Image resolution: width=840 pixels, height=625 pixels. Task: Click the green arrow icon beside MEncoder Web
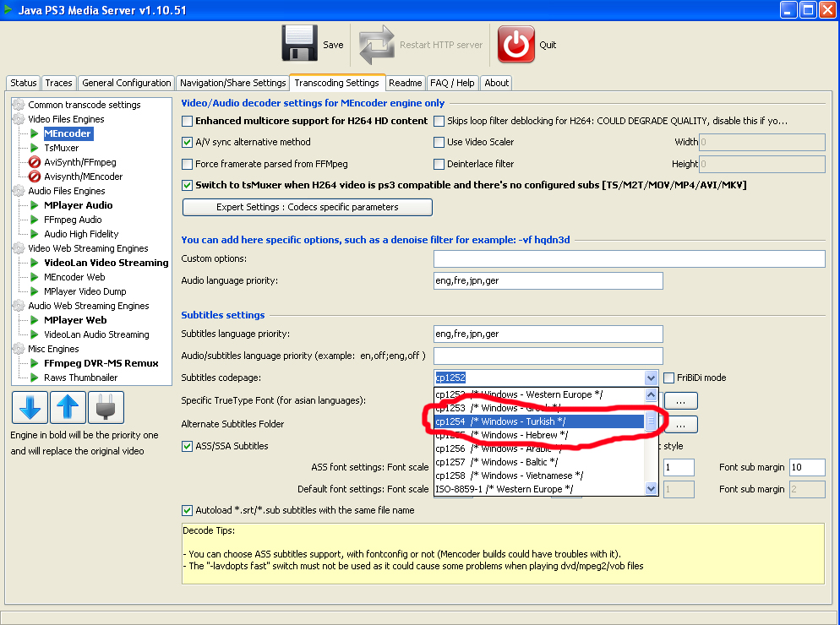(x=35, y=277)
